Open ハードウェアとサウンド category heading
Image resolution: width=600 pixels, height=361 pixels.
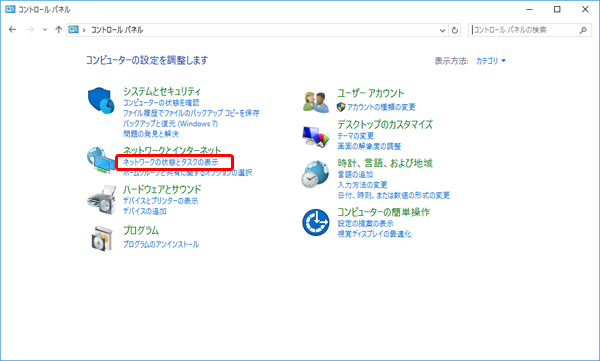click(x=162, y=189)
